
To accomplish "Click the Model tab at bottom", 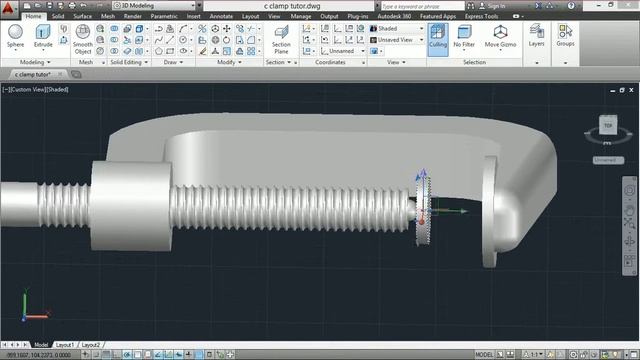I will 41,345.
